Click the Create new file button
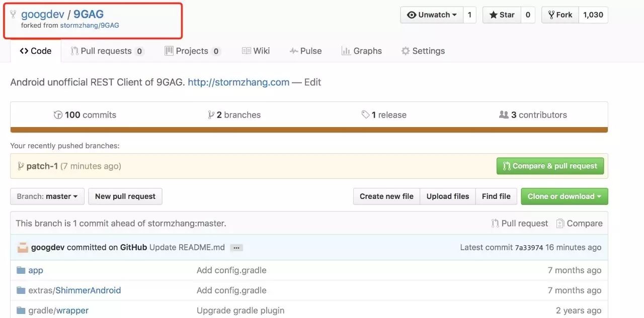 pos(386,196)
